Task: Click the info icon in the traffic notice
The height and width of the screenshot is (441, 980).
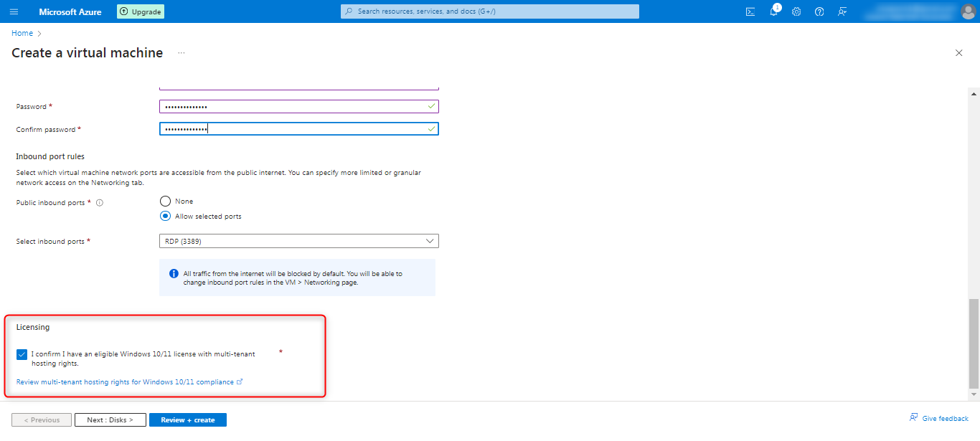Action: [174, 274]
